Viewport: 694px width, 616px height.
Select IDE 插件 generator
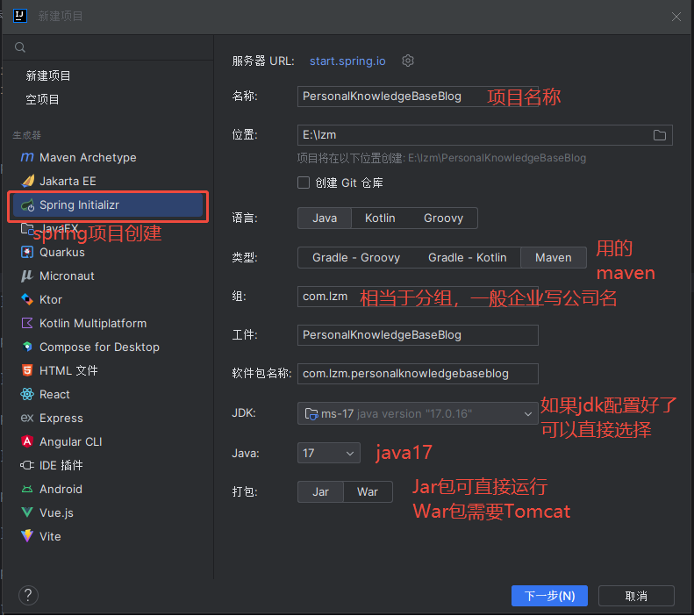(x=108, y=466)
